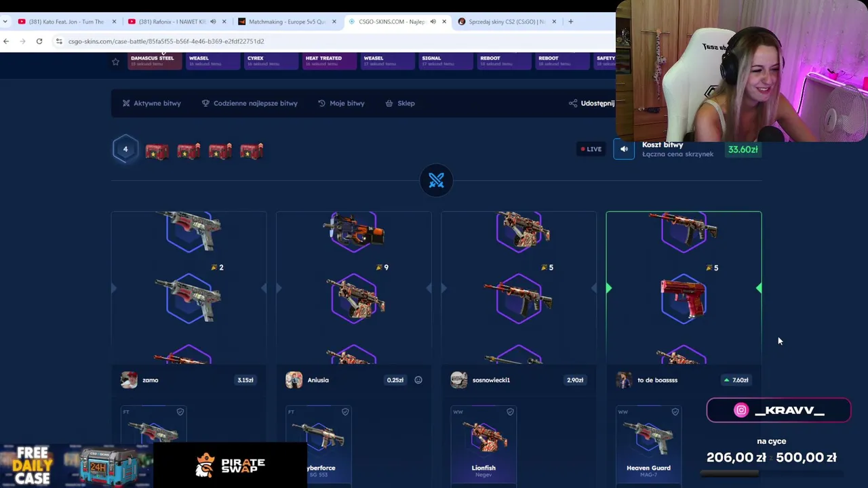Click the PirateSwap logo banner
Screen dimensions: 868x488
point(231,465)
